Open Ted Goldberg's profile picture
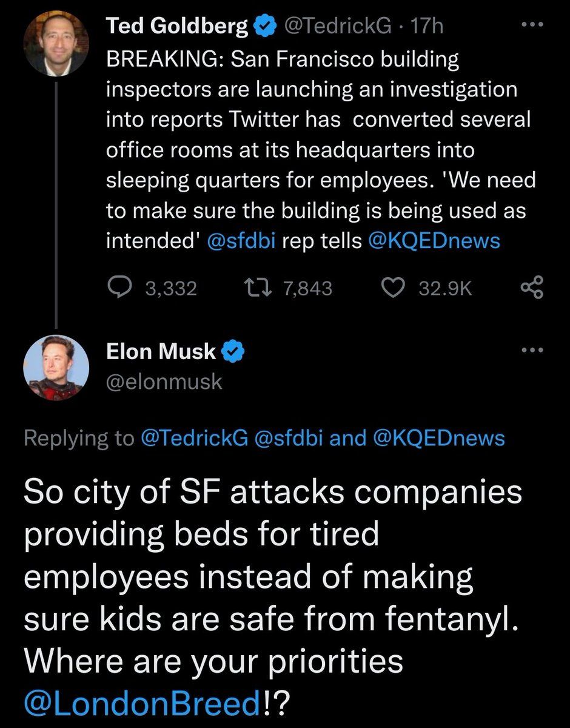The width and height of the screenshot is (570, 728). pyautogui.click(x=56, y=43)
